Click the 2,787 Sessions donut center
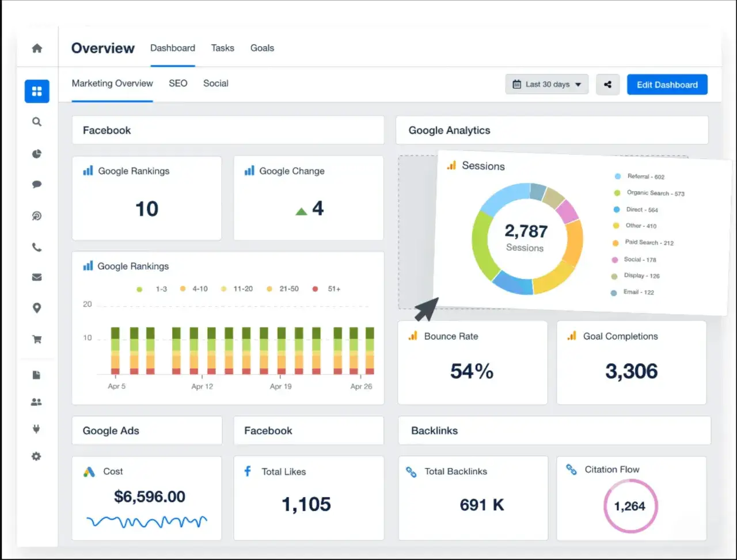 click(526, 238)
